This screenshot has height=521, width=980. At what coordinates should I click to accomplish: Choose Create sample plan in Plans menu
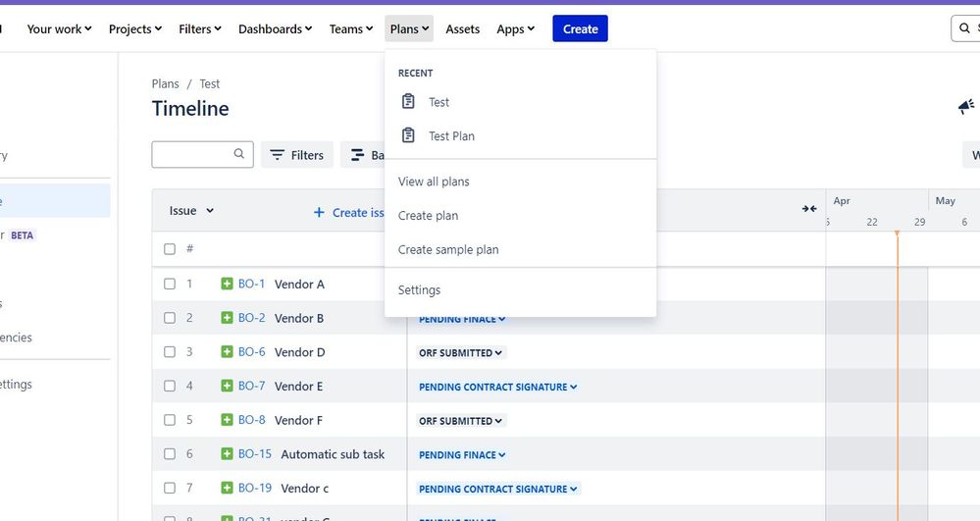click(448, 249)
